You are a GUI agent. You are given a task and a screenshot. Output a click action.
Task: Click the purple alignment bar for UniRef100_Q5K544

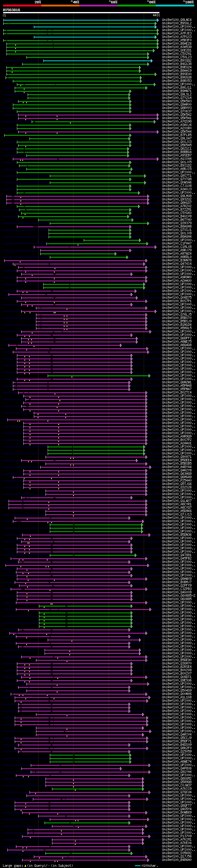[88, 132]
